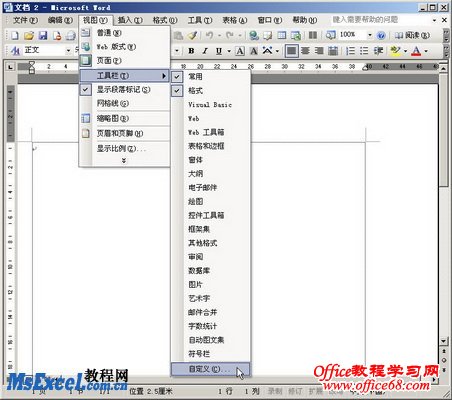Click the help question input field
452x400 pixels.
tap(380, 20)
